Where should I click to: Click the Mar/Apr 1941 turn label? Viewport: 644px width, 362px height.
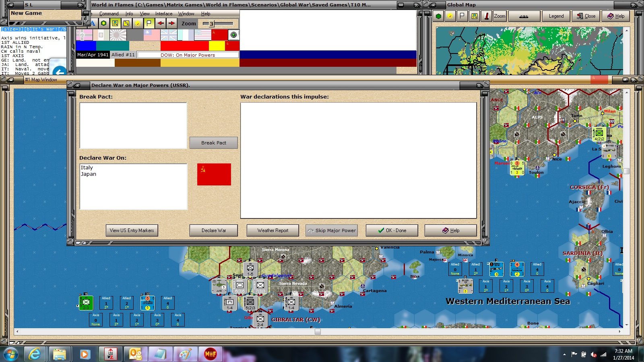pyautogui.click(x=93, y=55)
